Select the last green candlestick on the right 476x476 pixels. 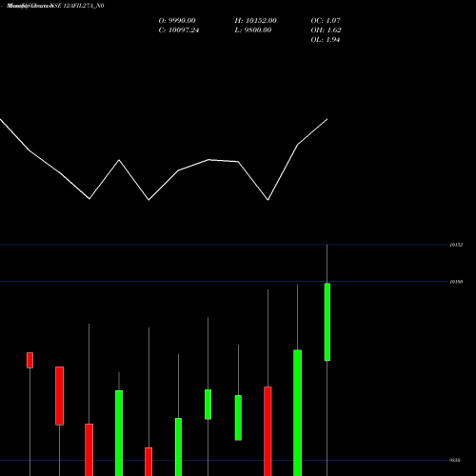(327, 322)
